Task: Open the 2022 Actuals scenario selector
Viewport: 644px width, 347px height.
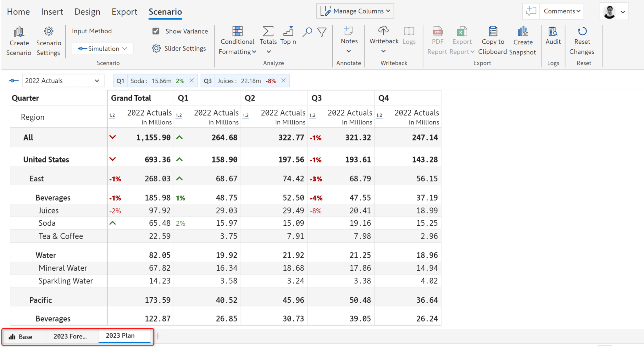Action: click(63, 80)
